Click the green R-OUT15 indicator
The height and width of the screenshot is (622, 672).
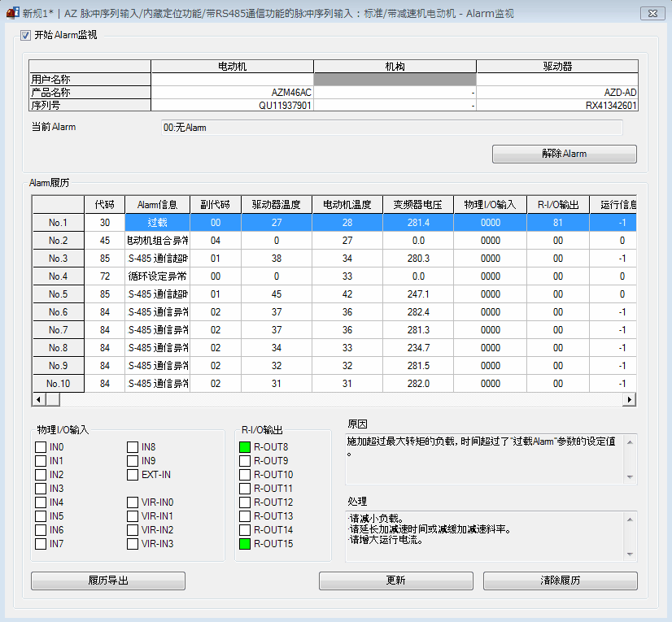[x=245, y=544]
